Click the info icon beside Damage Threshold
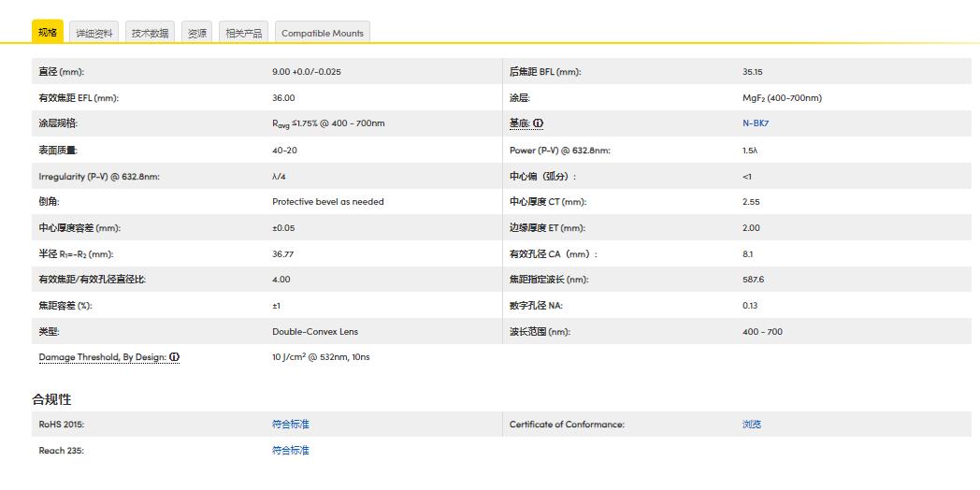Viewport: 980px width, 490px height. (175, 357)
